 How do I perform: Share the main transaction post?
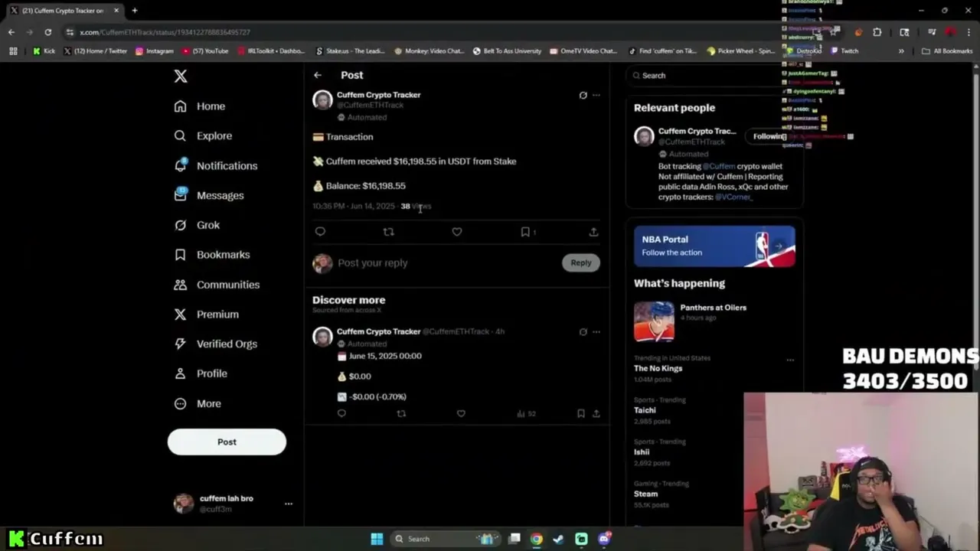pyautogui.click(x=593, y=232)
